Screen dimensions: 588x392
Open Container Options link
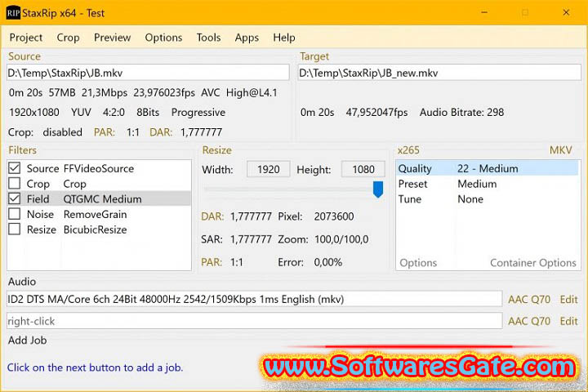532,263
